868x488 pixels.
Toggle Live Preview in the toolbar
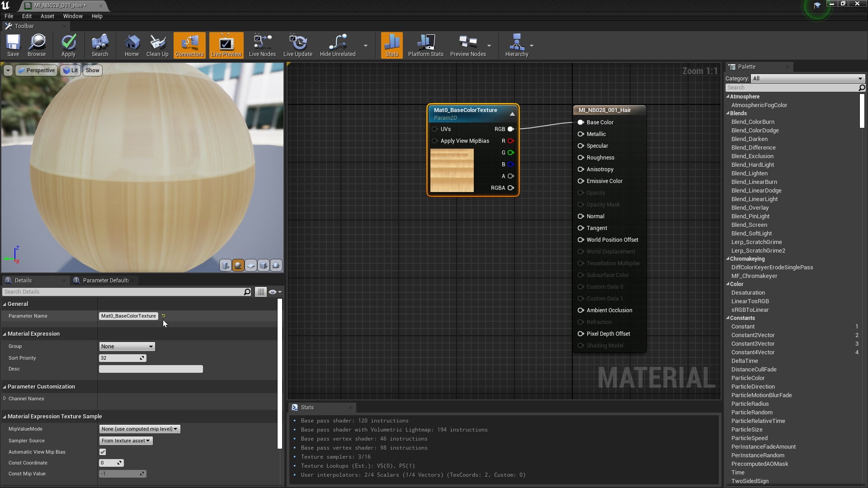(x=226, y=45)
